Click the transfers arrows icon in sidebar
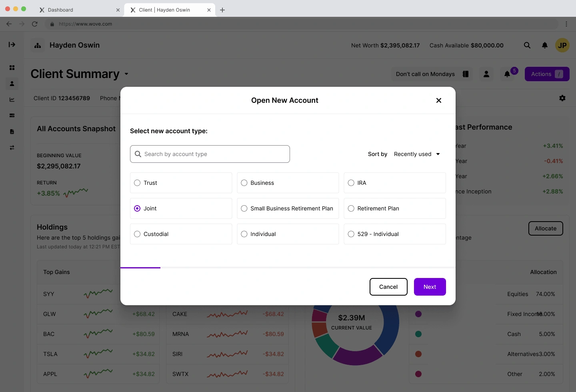 point(12,148)
